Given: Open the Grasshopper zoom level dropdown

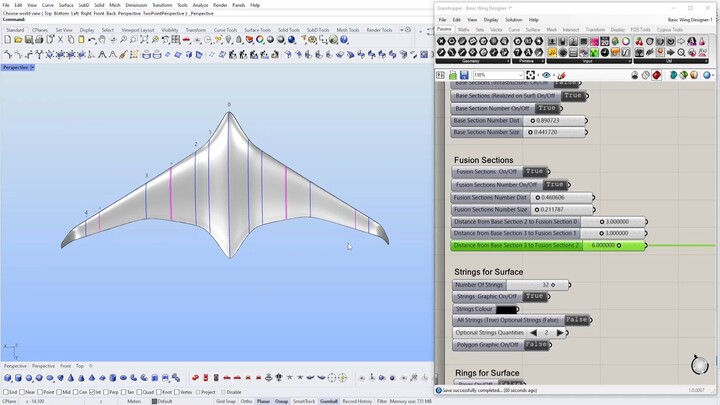Looking at the screenshot, I should tap(518, 75).
